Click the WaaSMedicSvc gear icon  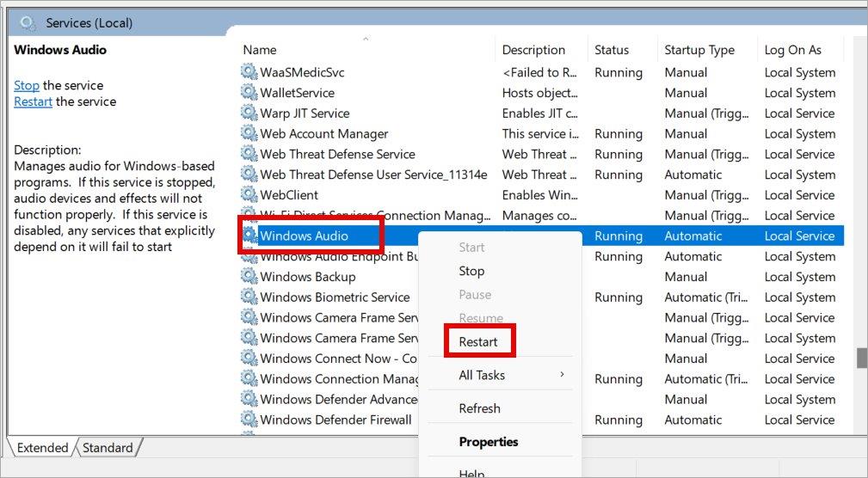(x=249, y=72)
